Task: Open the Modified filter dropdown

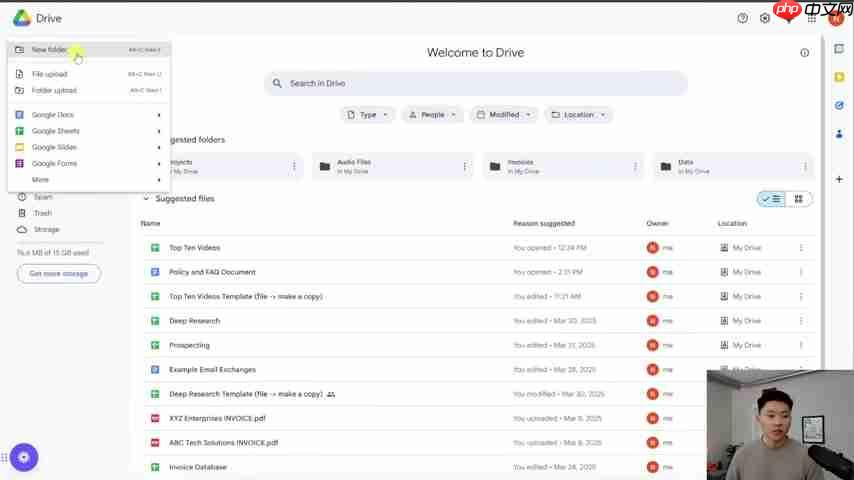Action: click(x=504, y=115)
